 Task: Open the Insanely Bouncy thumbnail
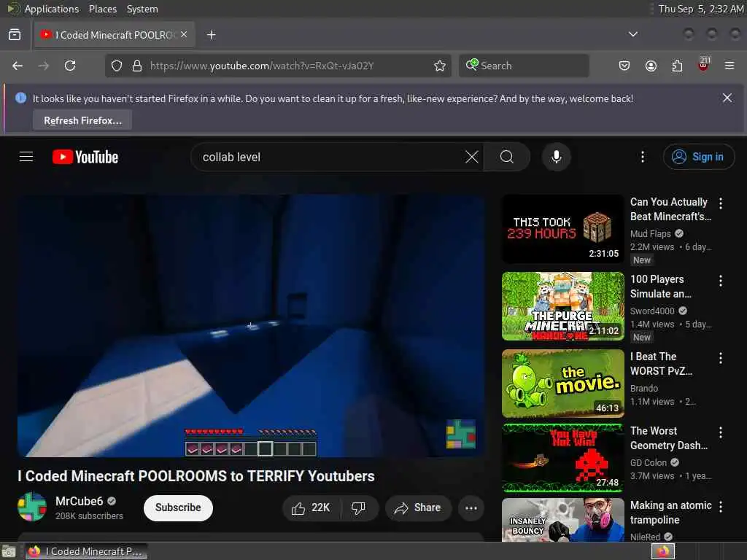click(562, 520)
